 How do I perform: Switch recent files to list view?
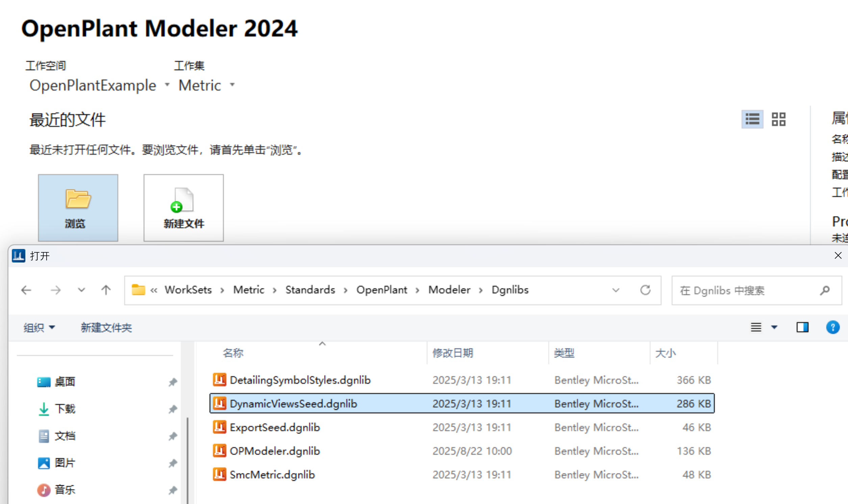point(752,119)
